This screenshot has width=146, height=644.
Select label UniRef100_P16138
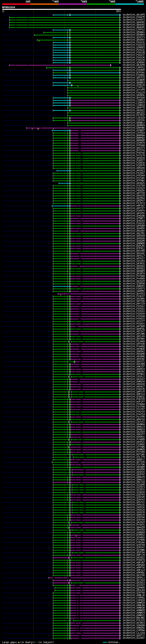[133, 53]
